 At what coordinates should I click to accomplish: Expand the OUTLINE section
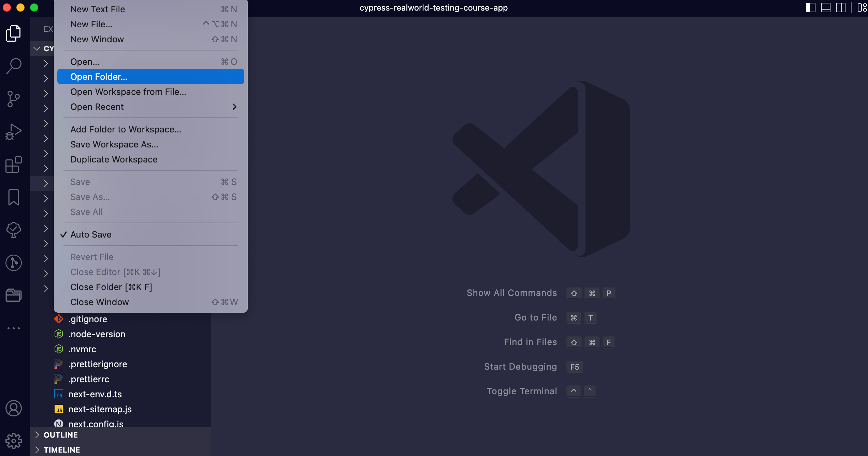(61, 435)
